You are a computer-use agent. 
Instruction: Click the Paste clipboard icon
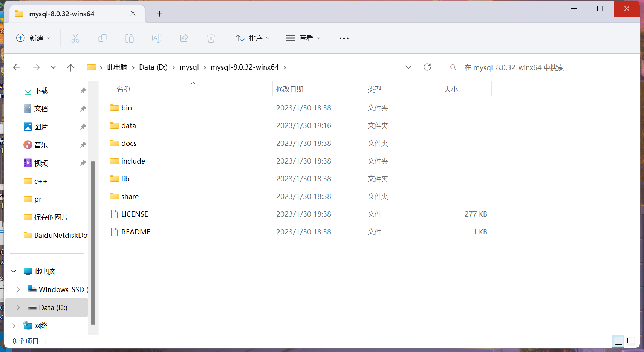point(130,38)
